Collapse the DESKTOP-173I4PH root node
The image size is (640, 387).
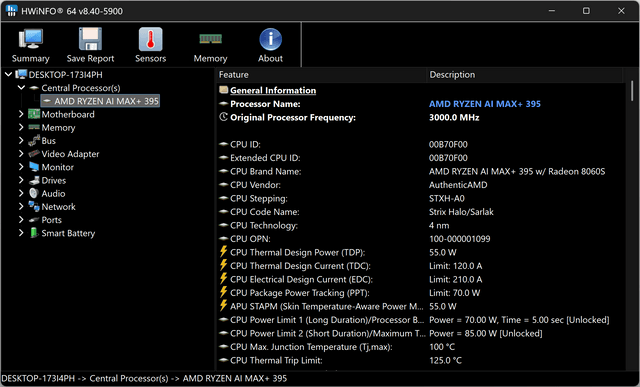(8, 74)
